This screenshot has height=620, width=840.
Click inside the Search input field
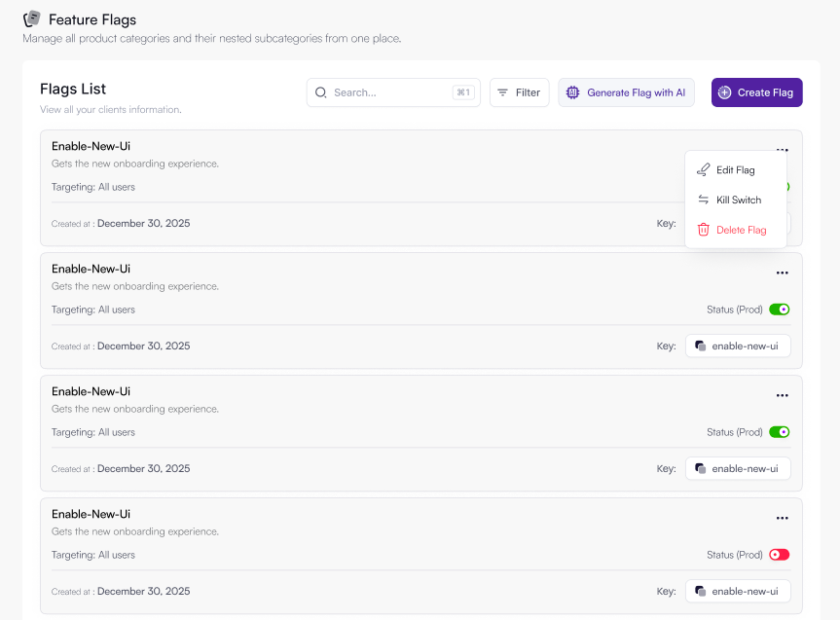pyautogui.click(x=389, y=92)
